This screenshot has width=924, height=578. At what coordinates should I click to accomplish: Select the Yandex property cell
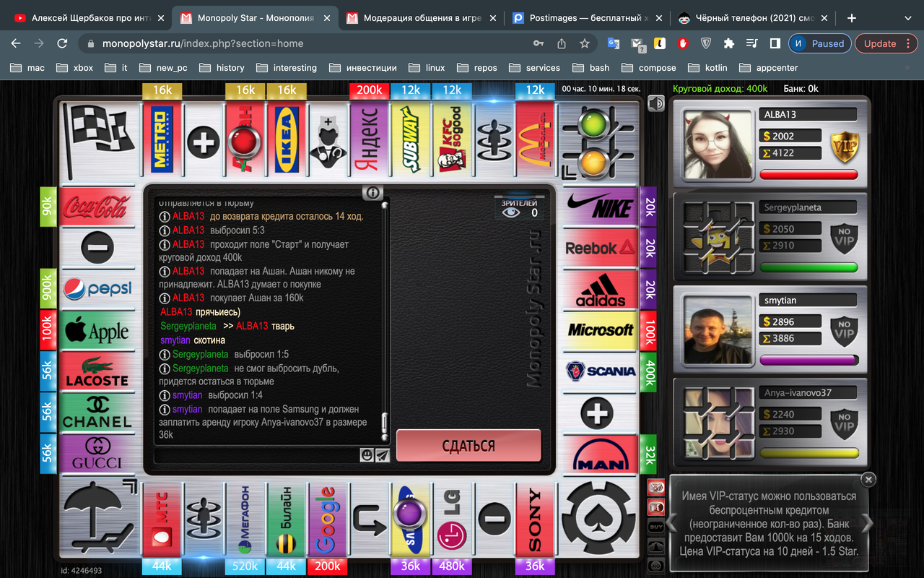coord(370,139)
